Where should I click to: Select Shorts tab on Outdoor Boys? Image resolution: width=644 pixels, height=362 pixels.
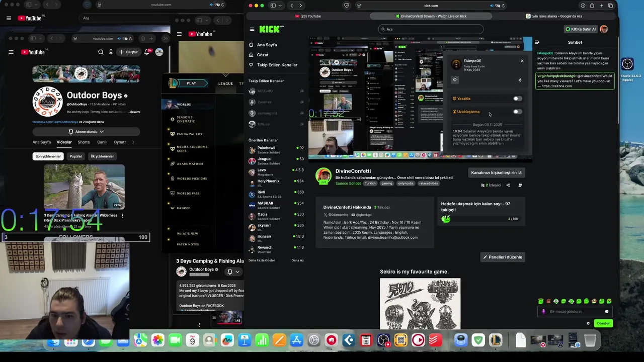click(x=84, y=142)
